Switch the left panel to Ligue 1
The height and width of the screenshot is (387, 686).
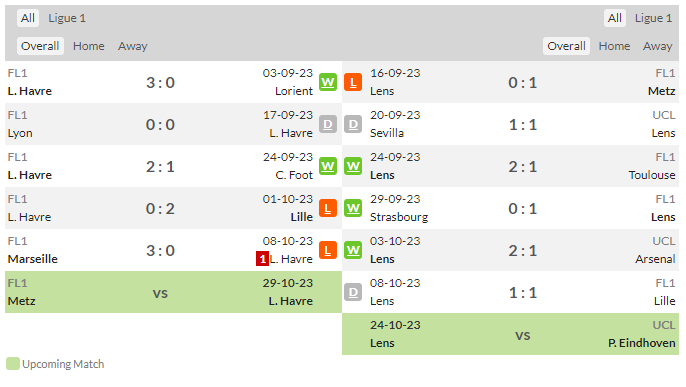pos(67,18)
